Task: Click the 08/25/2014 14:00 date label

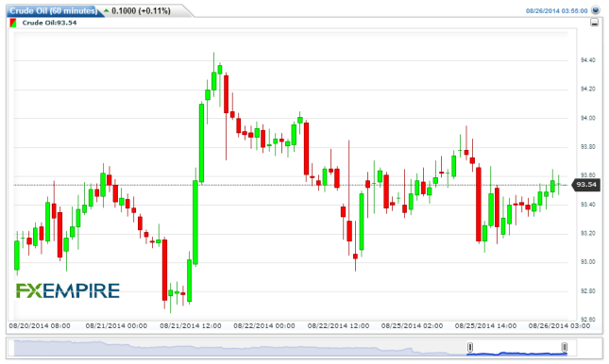Action: point(486,326)
